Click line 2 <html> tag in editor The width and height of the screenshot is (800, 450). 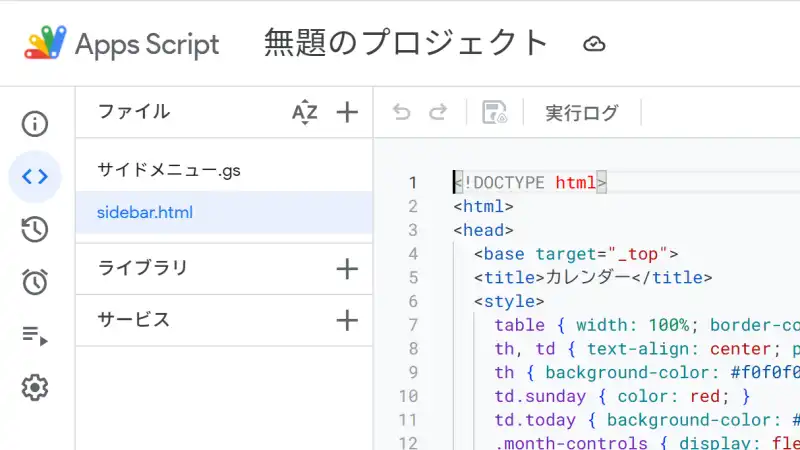483,206
